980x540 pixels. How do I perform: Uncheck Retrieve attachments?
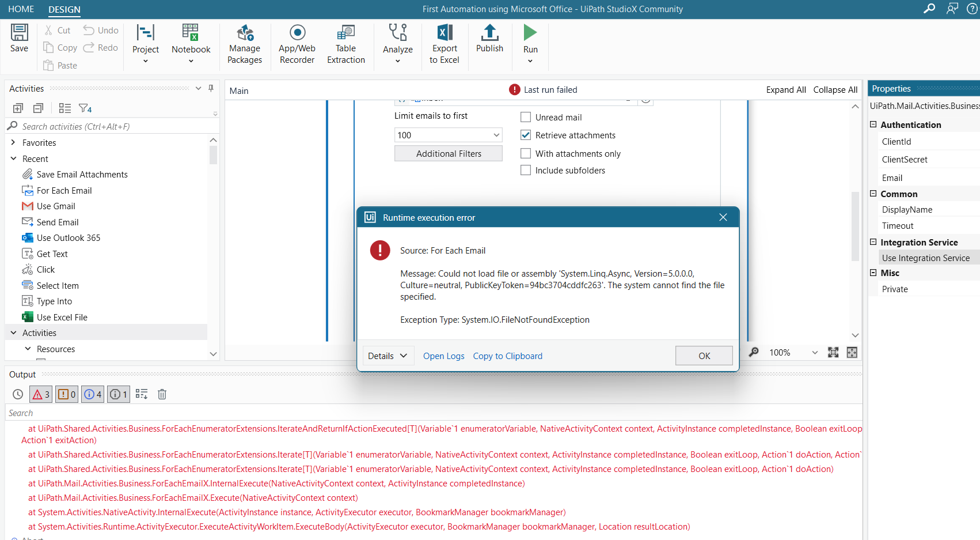526,135
